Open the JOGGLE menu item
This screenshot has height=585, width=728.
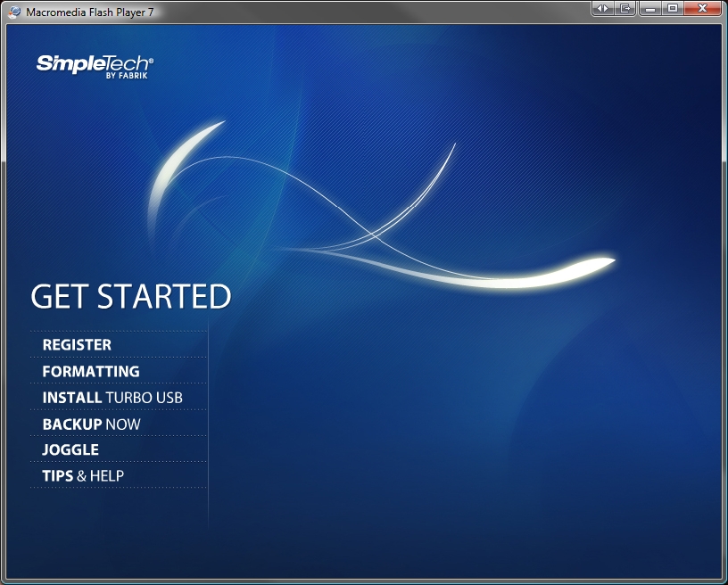[70, 449]
